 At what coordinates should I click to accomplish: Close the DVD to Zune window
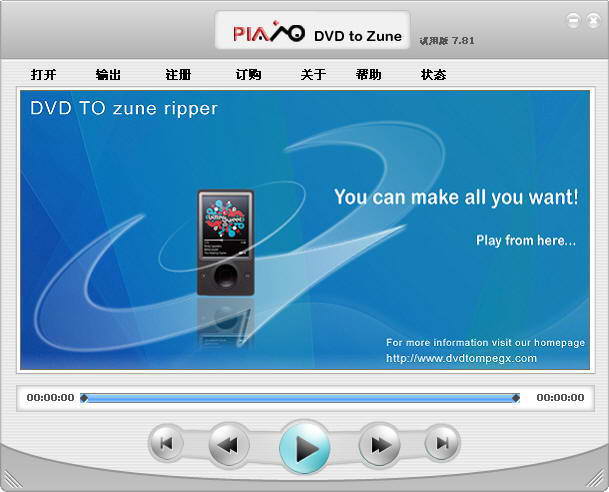[593, 20]
